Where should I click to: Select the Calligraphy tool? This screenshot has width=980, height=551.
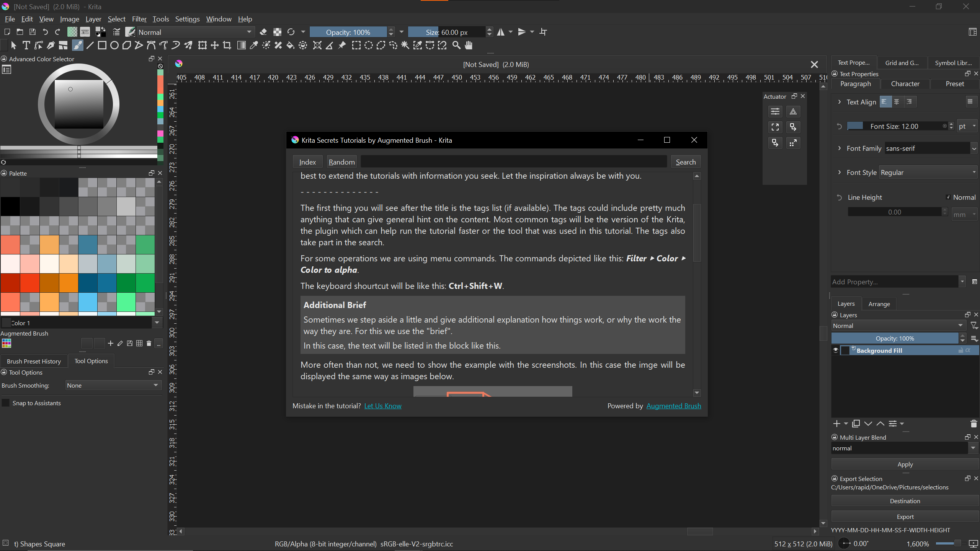(x=51, y=46)
